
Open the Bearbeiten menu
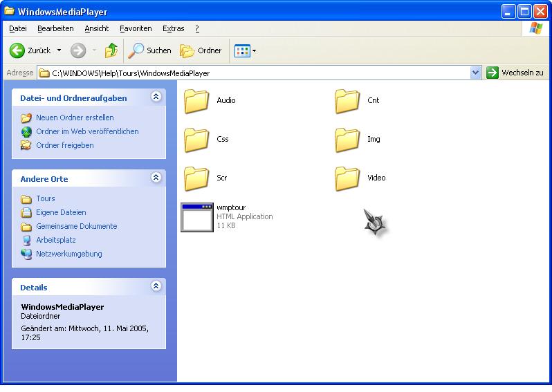[x=55, y=28]
